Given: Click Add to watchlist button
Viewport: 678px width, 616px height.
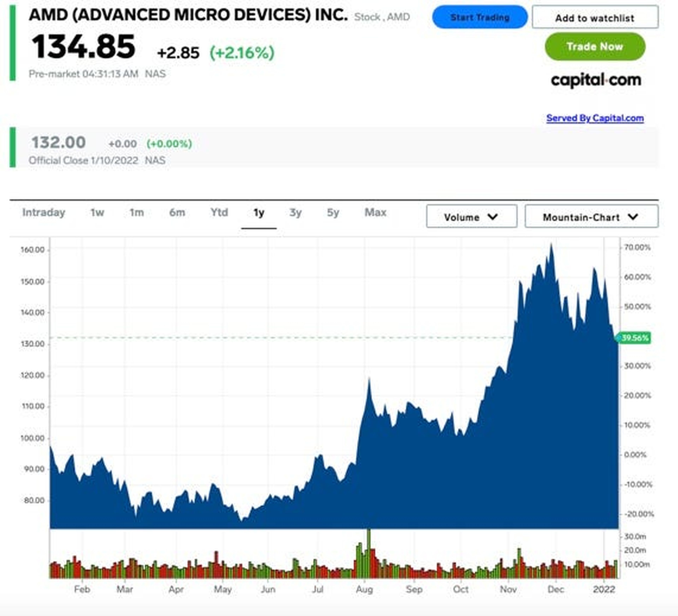Looking at the screenshot, I should coord(595,17).
